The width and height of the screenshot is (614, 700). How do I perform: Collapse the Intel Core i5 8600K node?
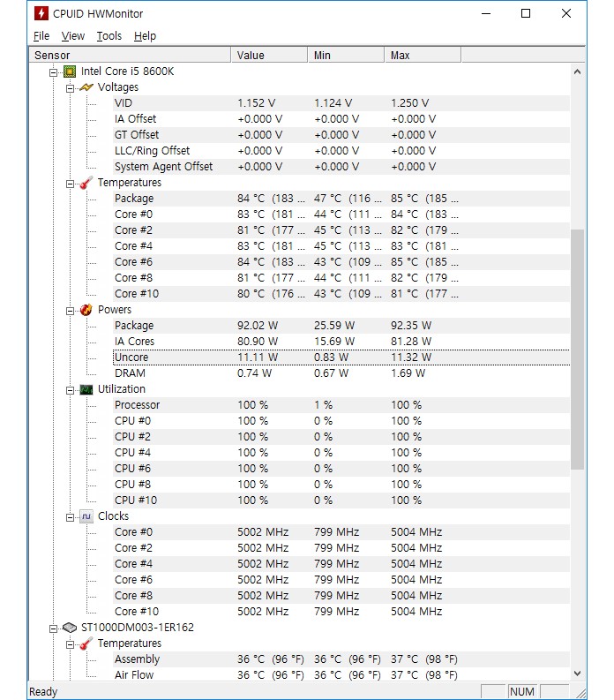pyautogui.click(x=54, y=72)
